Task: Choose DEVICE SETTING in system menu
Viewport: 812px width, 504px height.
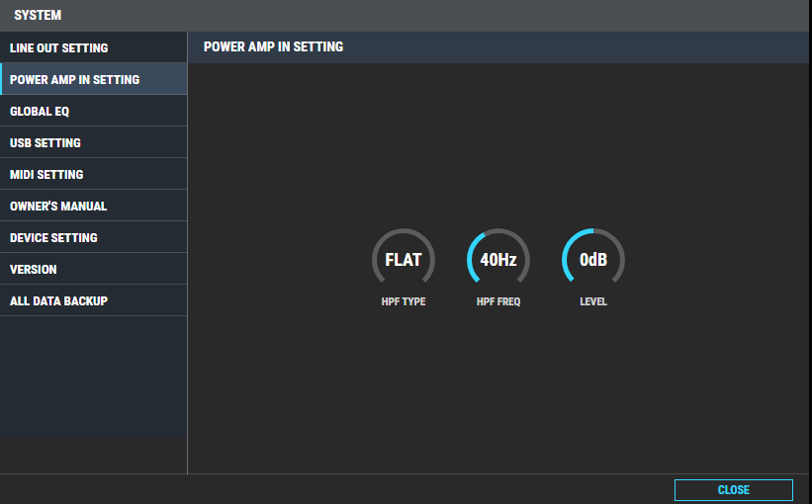Action: coord(93,237)
